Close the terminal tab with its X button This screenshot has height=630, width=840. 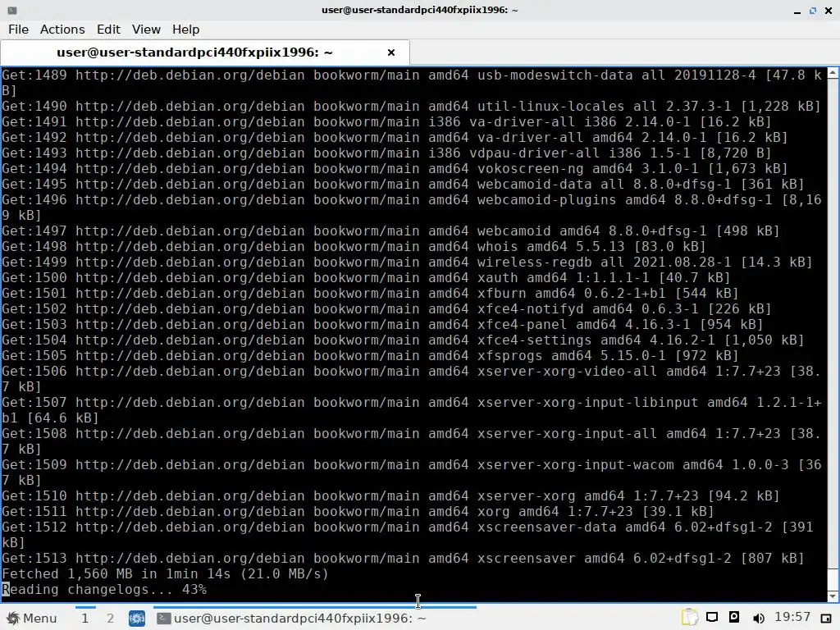(391, 52)
